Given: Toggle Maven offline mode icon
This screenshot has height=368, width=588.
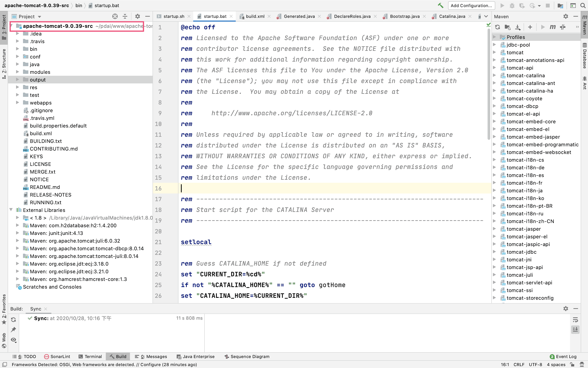Looking at the screenshot, I should (x=563, y=27).
